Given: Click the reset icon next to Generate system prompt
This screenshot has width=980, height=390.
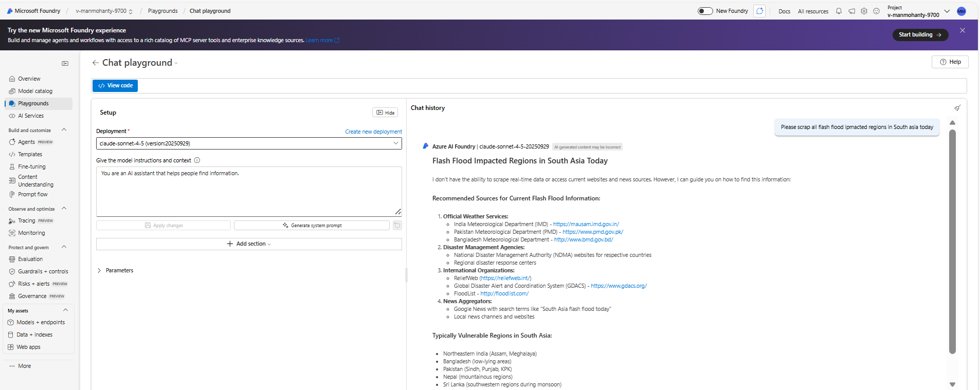Looking at the screenshot, I should (397, 226).
